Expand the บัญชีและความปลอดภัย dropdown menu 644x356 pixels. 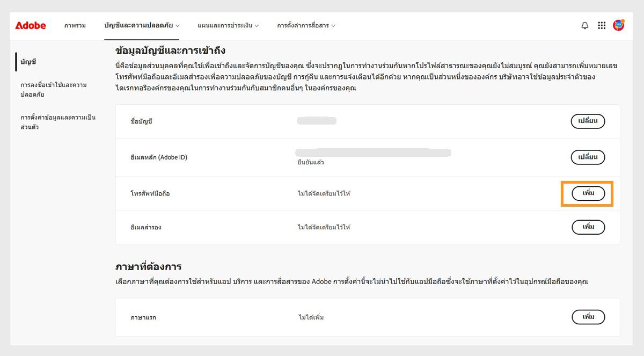coord(141,25)
